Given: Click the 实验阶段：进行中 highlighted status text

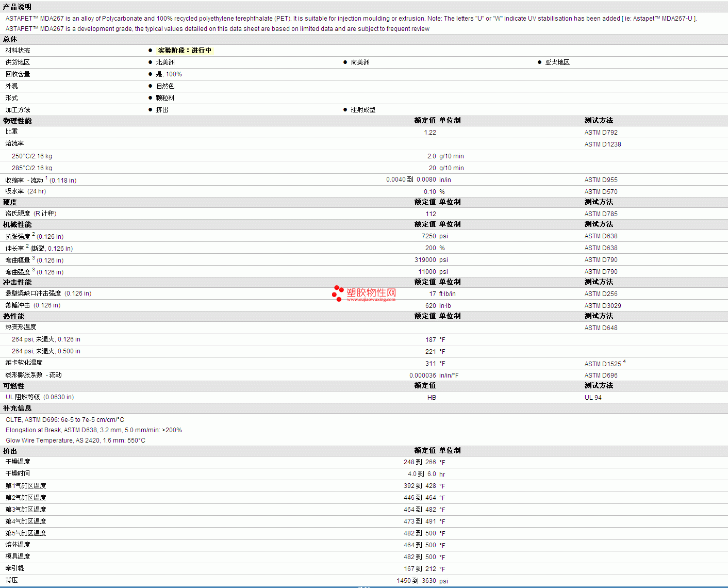Looking at the screenshot, I should point(185,51).
